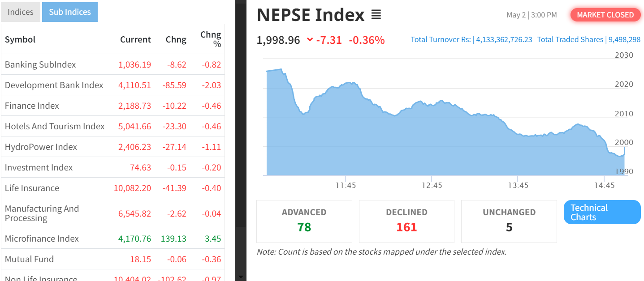The image size is (644, 281).
Task: Click the scrollbar down arrow
Action: (241, 277)
